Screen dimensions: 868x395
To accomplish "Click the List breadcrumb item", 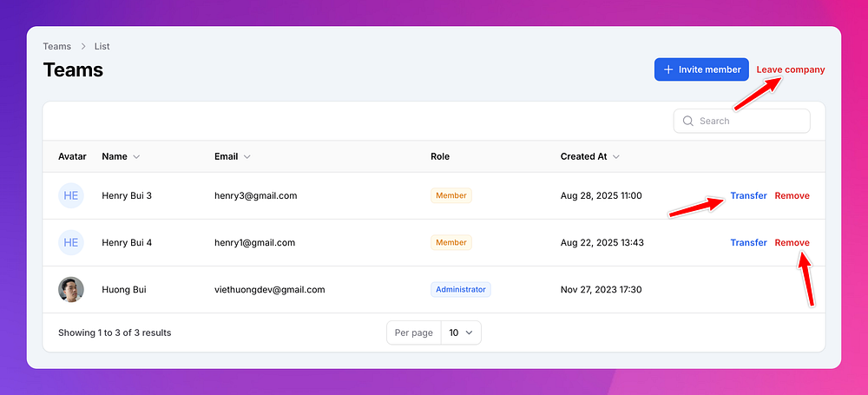I will point(102,46).
